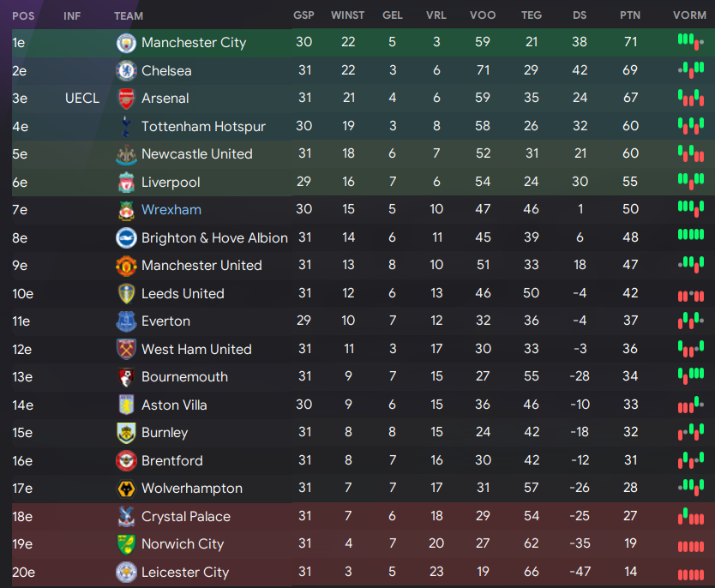Sort by the DS column header
715x588 pixels.
[580, 15]
